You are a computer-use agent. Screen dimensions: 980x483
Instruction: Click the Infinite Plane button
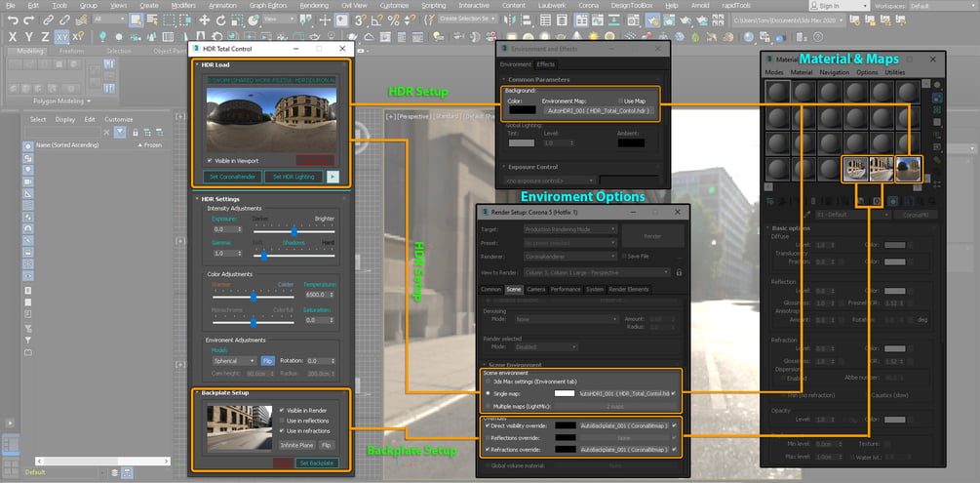pyautogui.click(x=296, y=446)
